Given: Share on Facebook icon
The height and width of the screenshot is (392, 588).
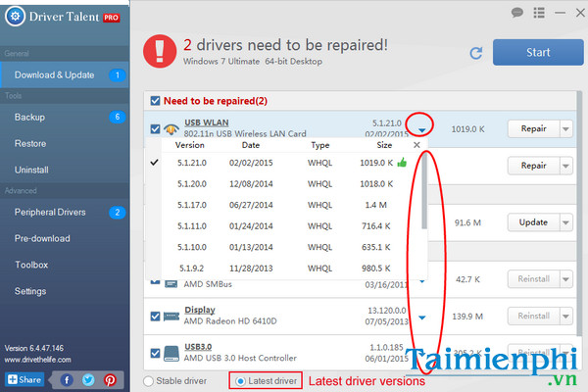Looking at the screenshot, I should coord(67,380).
